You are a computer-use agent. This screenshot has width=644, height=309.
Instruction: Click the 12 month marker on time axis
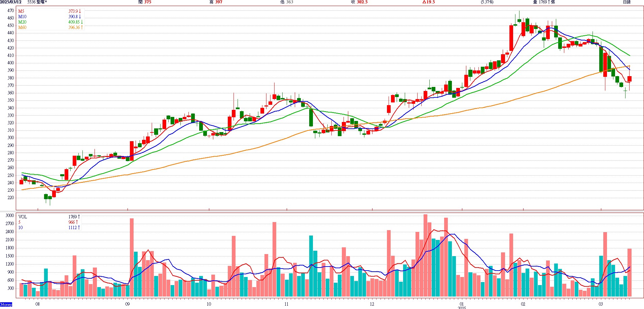[372, 304]
